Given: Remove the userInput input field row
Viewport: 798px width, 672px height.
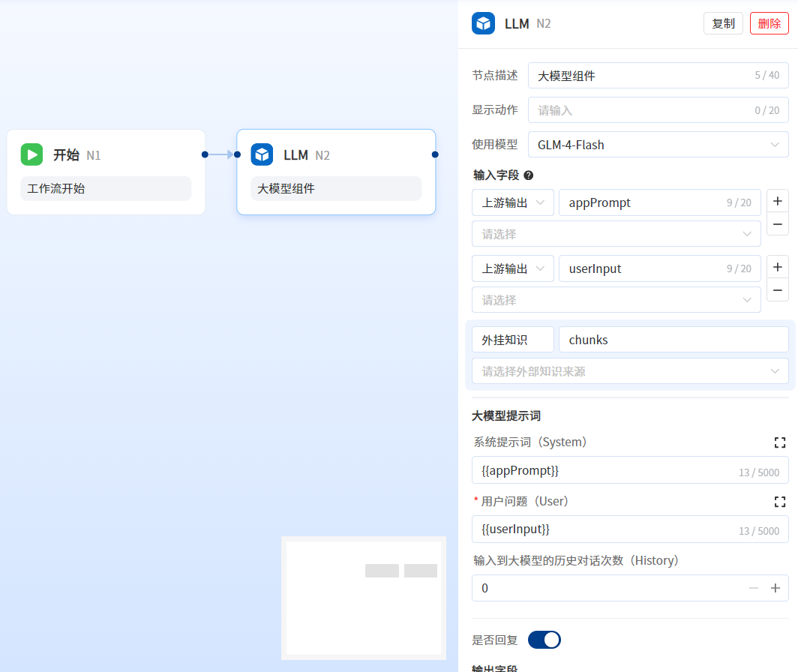Looking at the screenshot, I should pyautogui.click(x=778, y=289).
